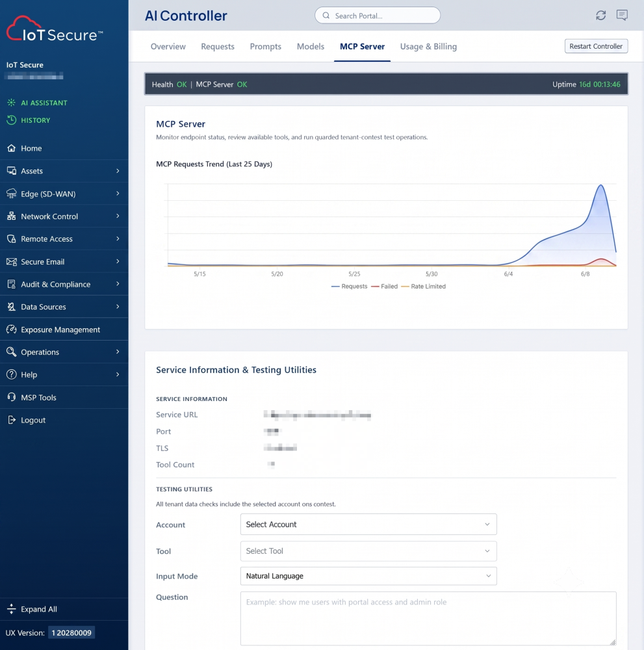The image size is (644, 650).
Task: Switch to the Requests tab
Action: coord(218,46)
